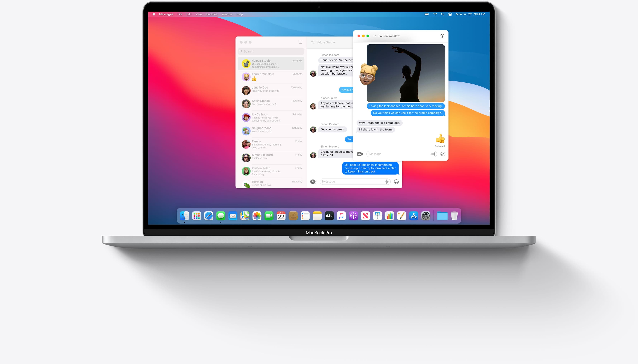Open Maps from the dock
The width and height of the screenshot is (638, 364).
click(x=244, y=215)
